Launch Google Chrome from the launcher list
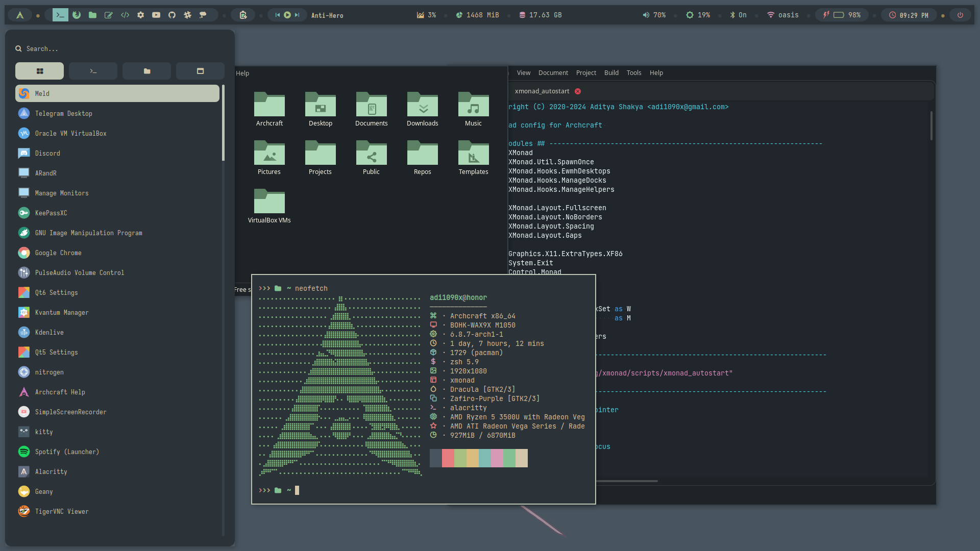The height and width of the screenshot is (551, 980). [x=58, y=253]
